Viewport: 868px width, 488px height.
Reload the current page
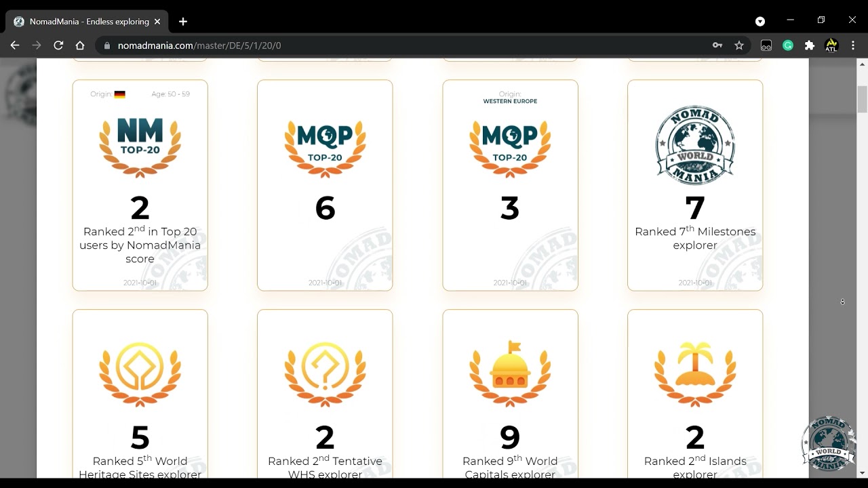58,45
